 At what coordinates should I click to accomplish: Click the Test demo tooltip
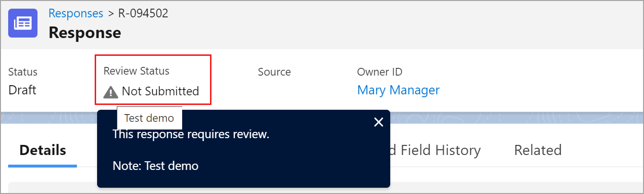149,118
